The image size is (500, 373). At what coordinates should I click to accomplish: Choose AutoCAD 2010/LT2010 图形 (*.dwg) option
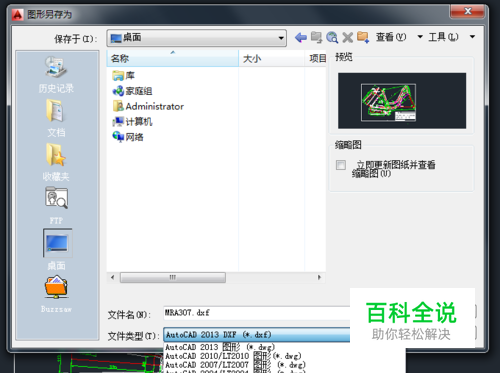click(x=233, y=356)
